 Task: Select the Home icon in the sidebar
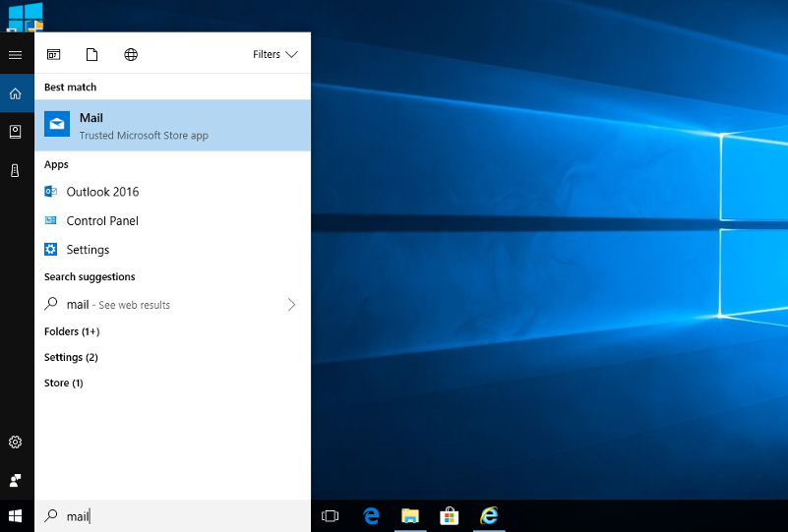pyautogui.click(x=15, y=93)
